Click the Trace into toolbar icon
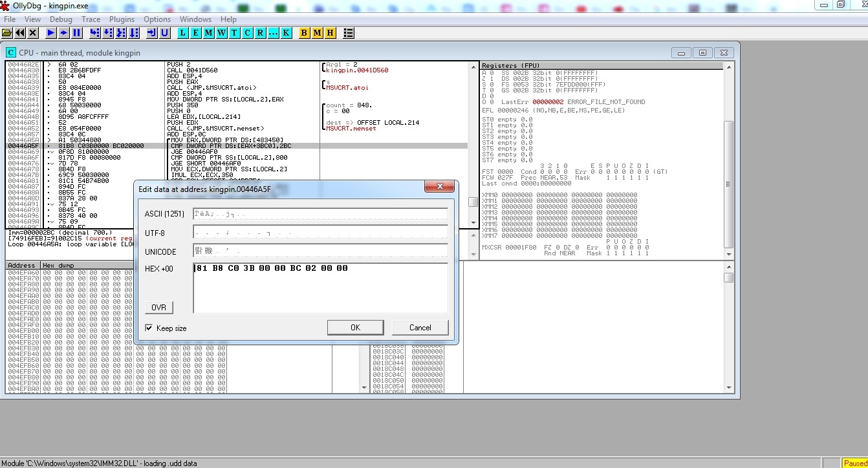Screen dimensions: 868x468 pyautogui.click(x=121, y=32)
